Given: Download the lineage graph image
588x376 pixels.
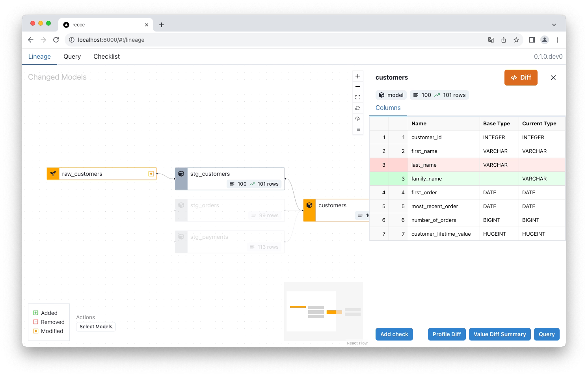Looking at the screenshot, I should pos(358,118).
